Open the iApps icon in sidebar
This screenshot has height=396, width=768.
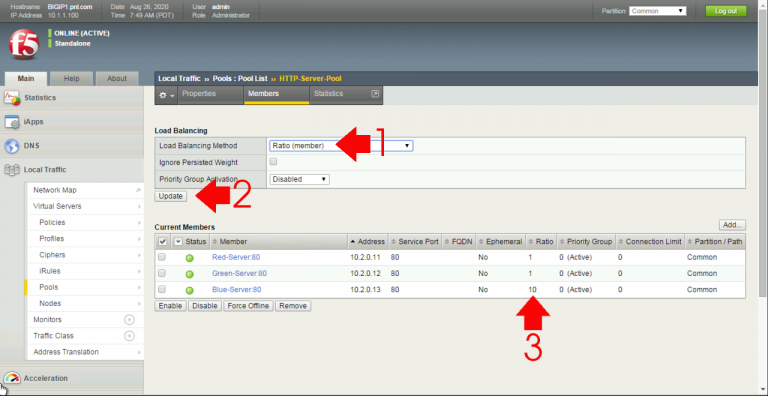pyautogui.click(x=12, y=122)
